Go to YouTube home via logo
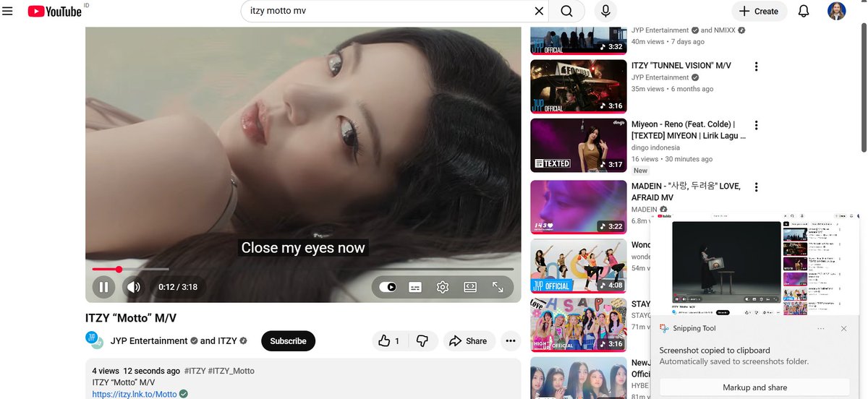This screenshot has width=868, height=399. tap(54, 11)
